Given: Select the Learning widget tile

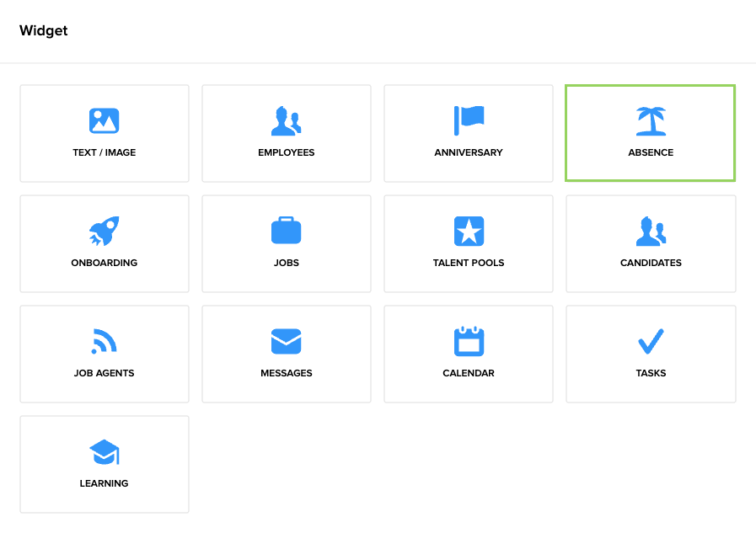Looking at the screenshot, I should pyautogui.click(x=104, y=464).
